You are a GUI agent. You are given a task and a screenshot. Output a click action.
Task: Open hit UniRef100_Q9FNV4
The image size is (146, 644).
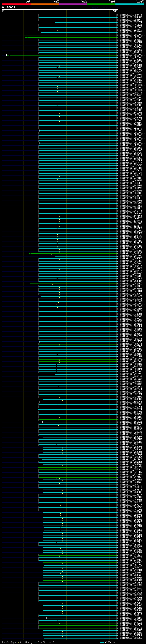pyautogui.click(x=131, y=22)
